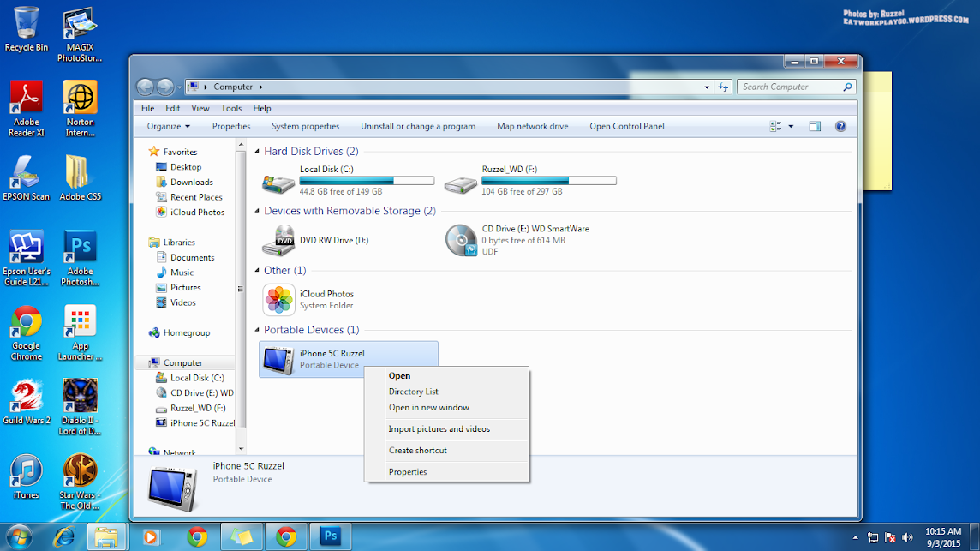Click Local Disk (C:) capacity bar

tap(367, 181)
